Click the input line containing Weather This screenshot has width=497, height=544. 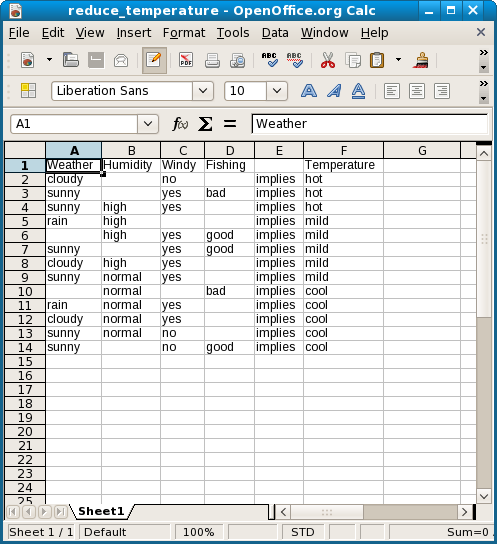tap(370, 124)
